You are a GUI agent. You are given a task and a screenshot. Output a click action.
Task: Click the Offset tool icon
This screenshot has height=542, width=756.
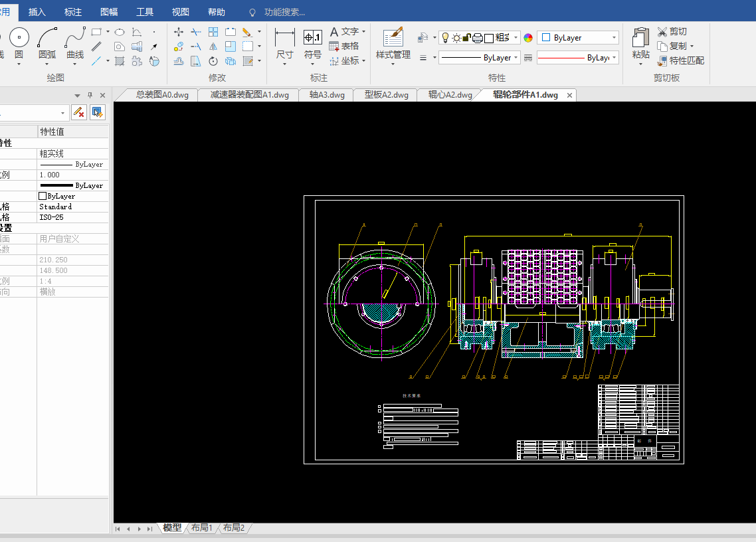click(179, 61)
